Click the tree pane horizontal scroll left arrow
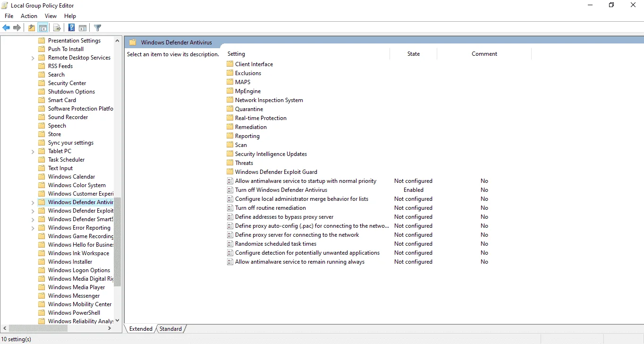644x344 pixels. click(5, 328)
